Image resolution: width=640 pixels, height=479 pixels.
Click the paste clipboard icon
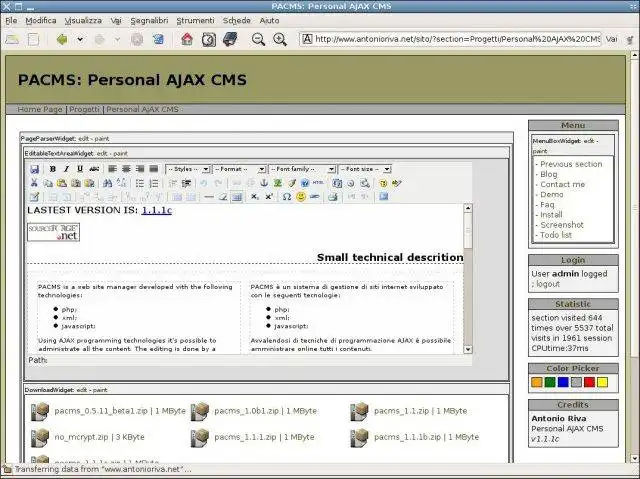coord(62,183)
